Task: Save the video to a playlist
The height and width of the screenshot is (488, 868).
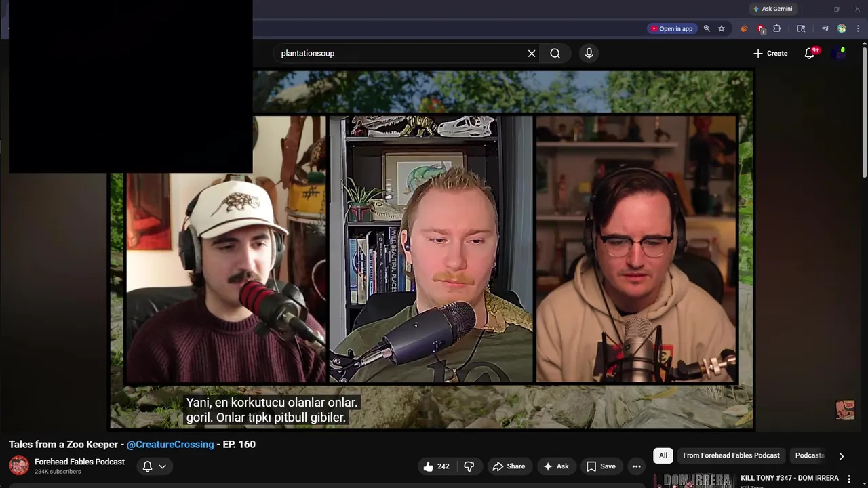Action: pyautogui.click(x=601, y=466)
